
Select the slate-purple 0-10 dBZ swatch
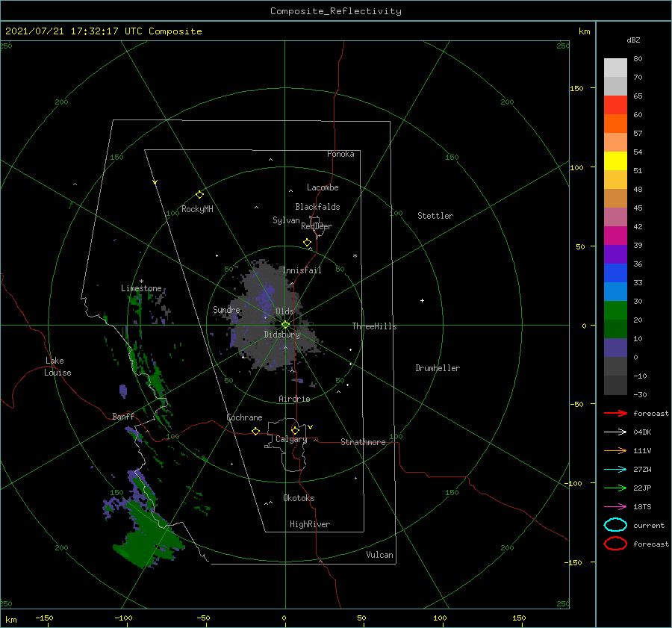(615, 347)
